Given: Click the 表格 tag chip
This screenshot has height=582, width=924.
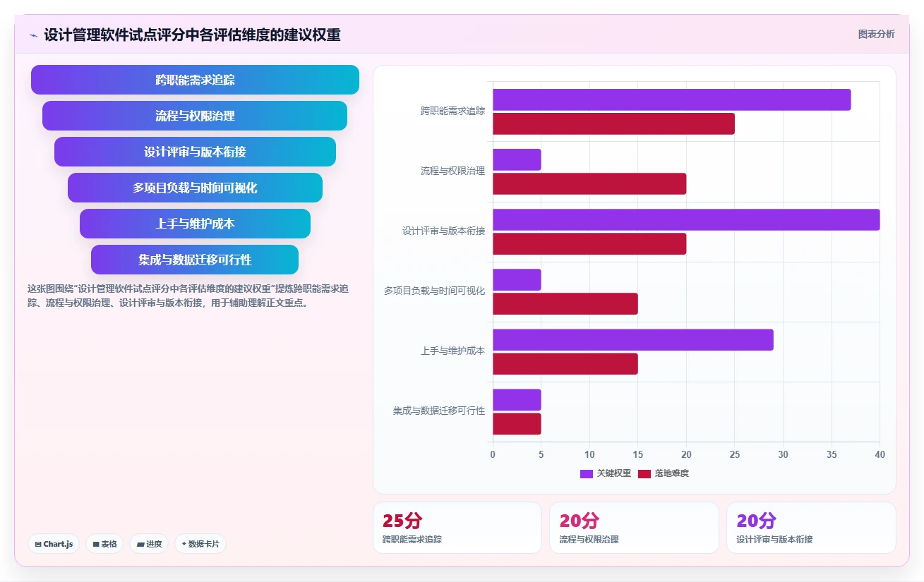Looking at the screenshot, I should [x=104, y=544].
